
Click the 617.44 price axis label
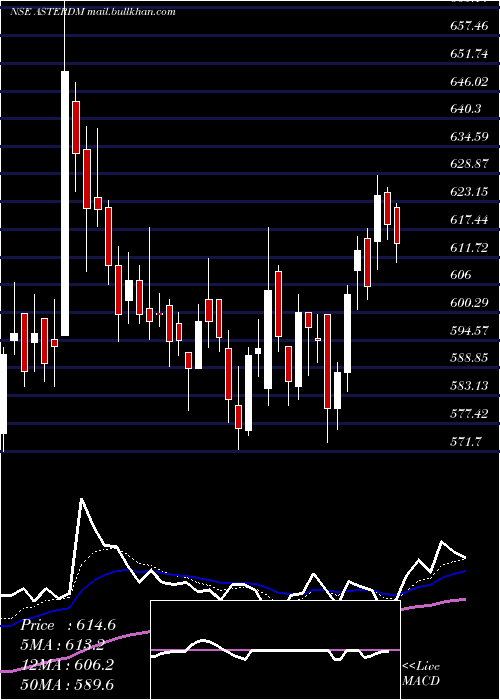point(469,220)
